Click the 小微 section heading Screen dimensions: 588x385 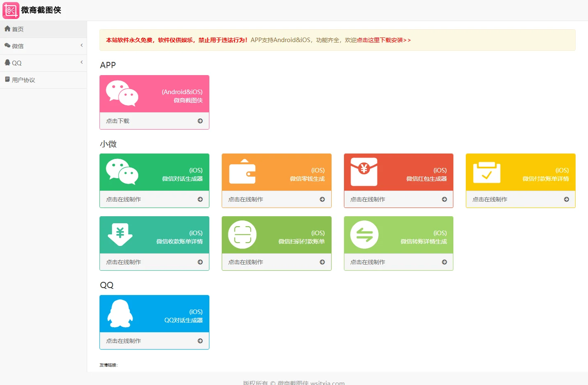coord(108,144)
